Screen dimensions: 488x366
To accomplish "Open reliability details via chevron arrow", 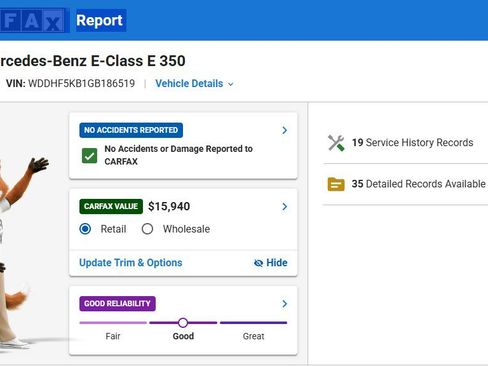I will 284,304.
